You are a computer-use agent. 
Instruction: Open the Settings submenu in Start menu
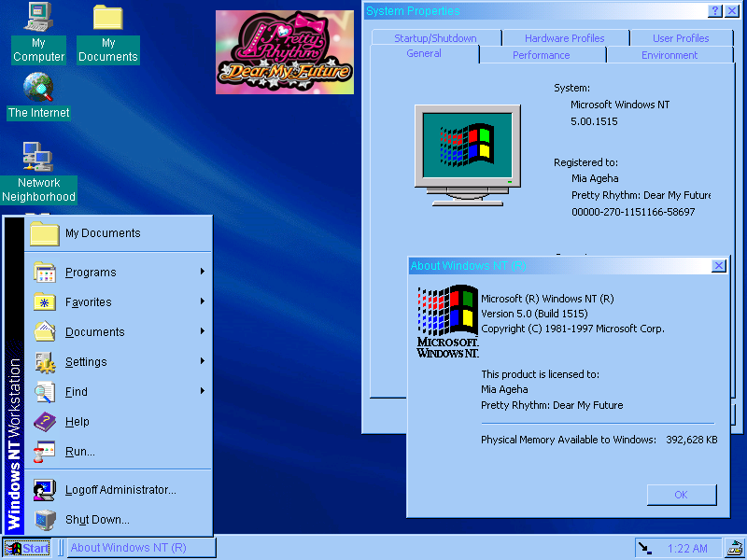tap(119, 362)
